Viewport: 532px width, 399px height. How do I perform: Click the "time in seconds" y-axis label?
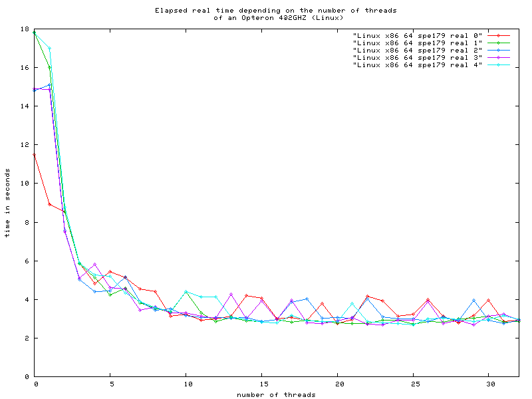7,203
